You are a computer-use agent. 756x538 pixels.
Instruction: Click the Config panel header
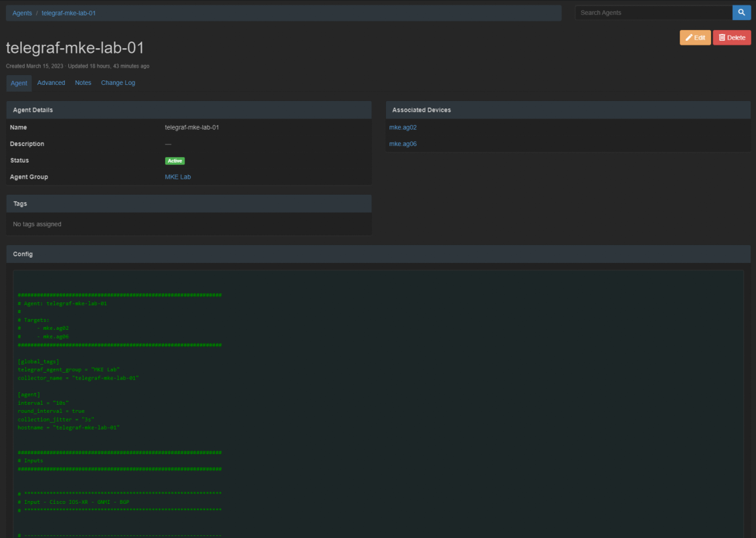(x=378, y=254)
